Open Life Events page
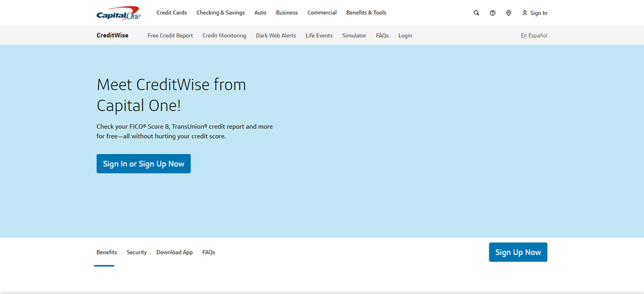The image size is (644, 294). point(319,36)
